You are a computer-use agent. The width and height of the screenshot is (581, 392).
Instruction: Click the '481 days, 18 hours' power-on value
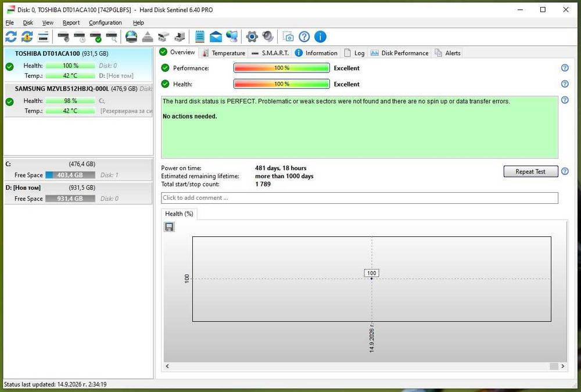tap(281, 168)
